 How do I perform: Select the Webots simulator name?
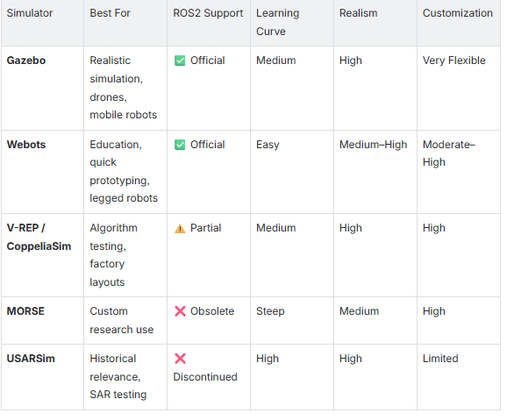(x=26, y=145)
